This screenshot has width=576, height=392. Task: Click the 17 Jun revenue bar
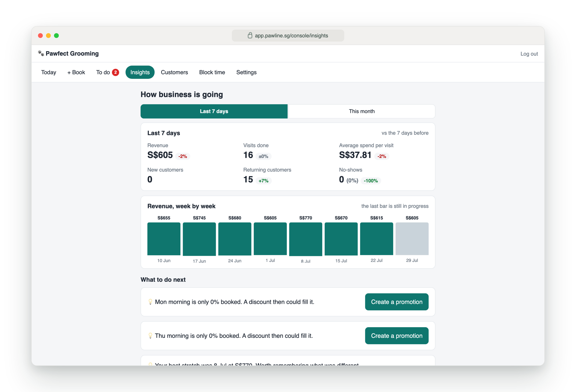coord(199,239)
